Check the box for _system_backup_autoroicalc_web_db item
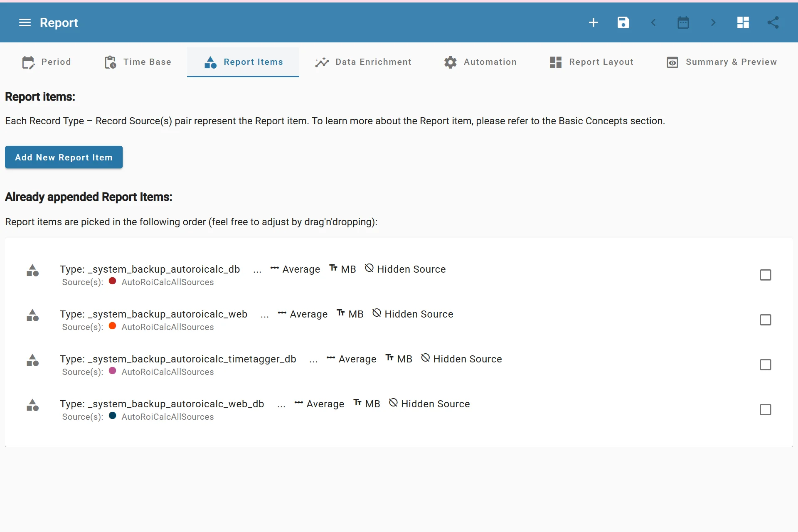Screen dimensions: 798x532 [765, 409]
